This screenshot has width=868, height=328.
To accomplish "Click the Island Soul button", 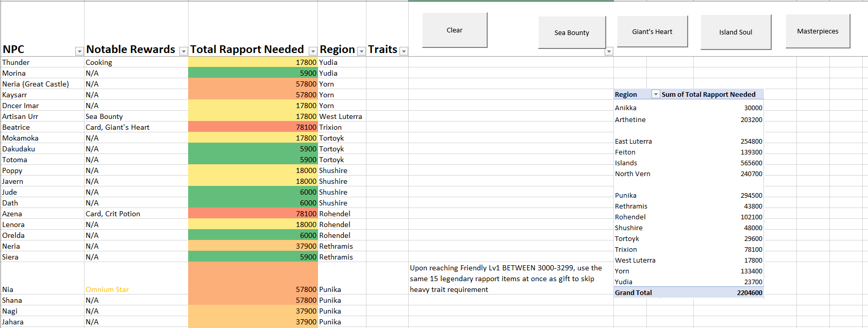I will 736,32.
